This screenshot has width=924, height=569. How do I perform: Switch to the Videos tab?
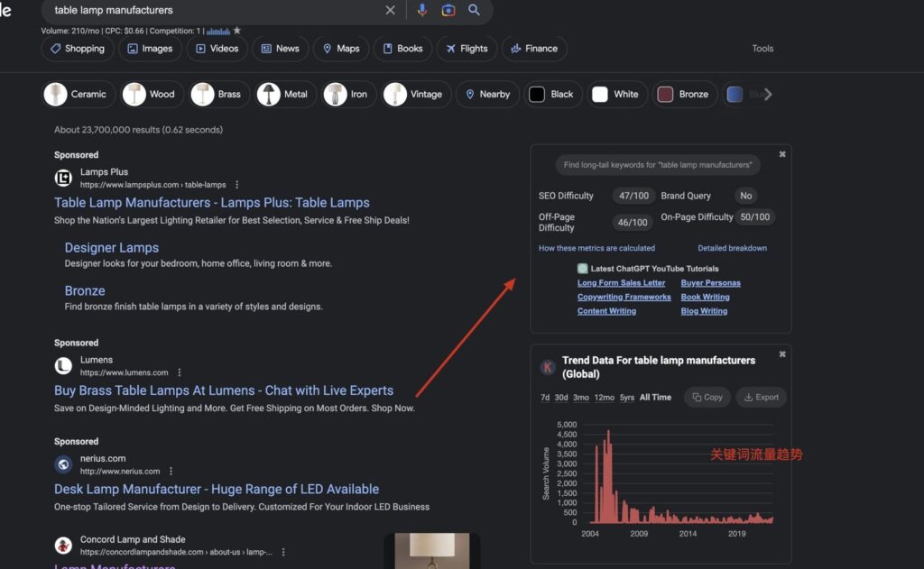(217, 49)
